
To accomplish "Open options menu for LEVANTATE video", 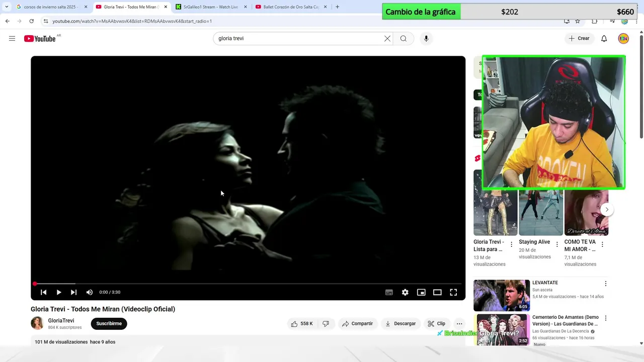I will [x=606, y=284].
